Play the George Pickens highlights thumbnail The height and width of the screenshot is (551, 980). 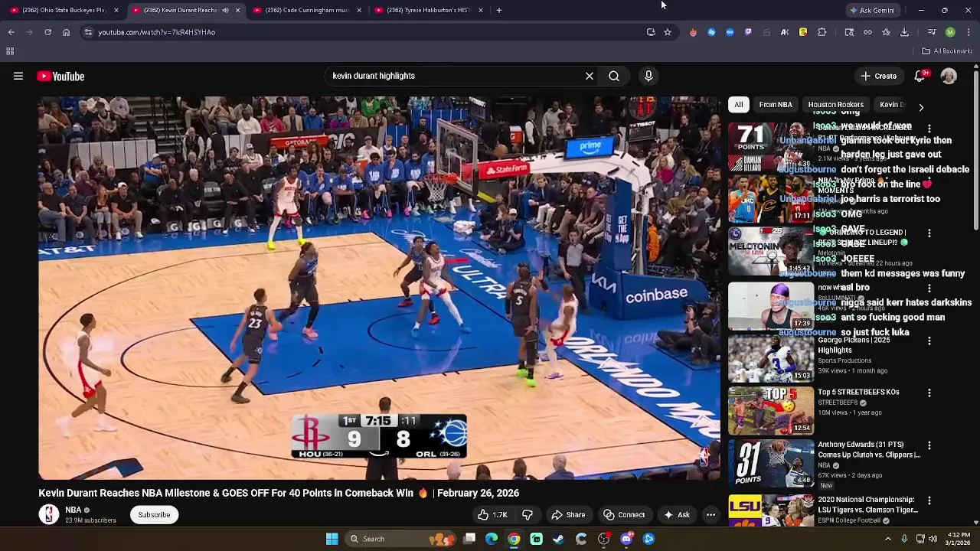tap(770, 358)
